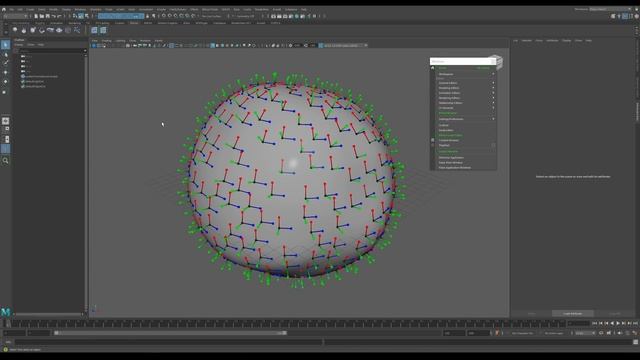Viewport: 640px width, 360px height.
Task: Open the Workspace dropdown
Action: click(610, 9)
